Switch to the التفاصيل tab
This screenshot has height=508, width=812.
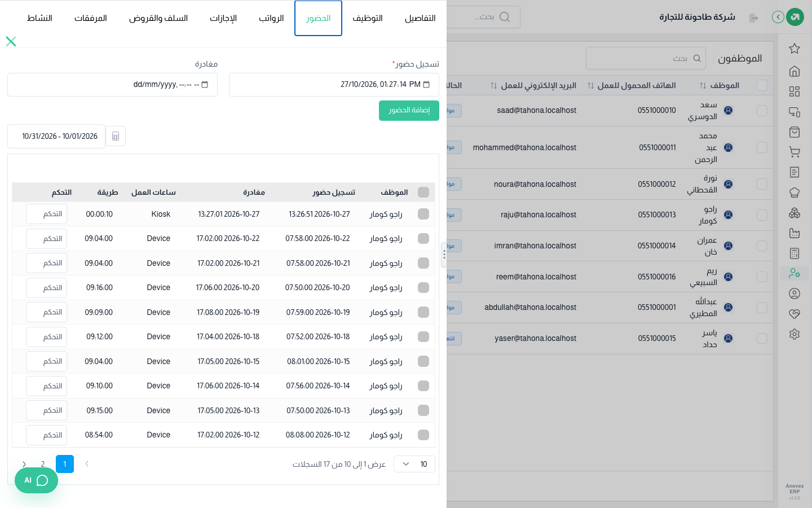pyautogui.click(x=420, y=18)
